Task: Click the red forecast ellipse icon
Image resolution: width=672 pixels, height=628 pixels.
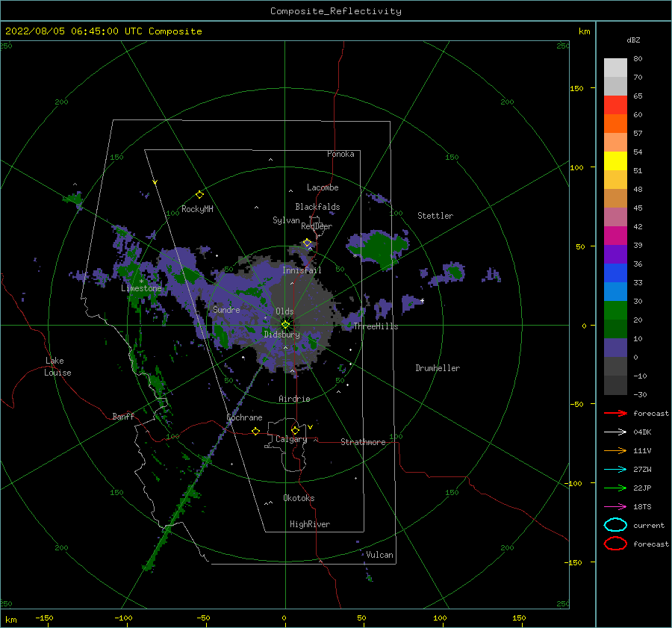Action: coord(615,544)
